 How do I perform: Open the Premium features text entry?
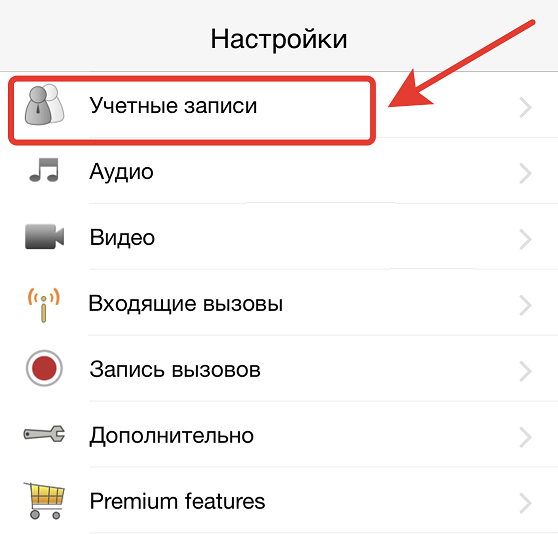tap(177, 501)
